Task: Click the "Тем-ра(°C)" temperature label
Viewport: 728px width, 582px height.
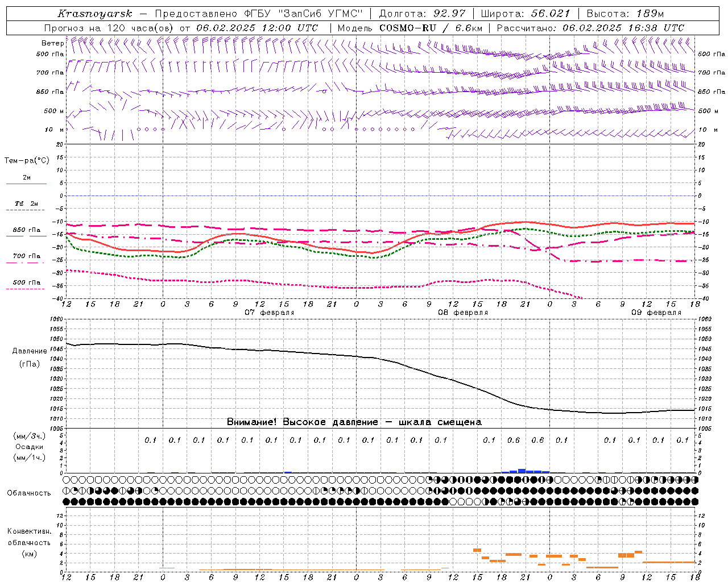Action: (27, 161)
